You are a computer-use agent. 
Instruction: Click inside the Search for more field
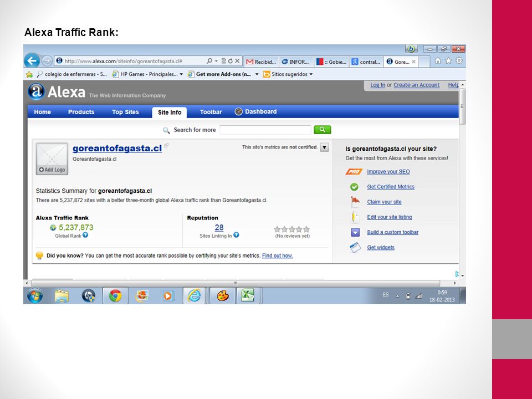(265, 130)
